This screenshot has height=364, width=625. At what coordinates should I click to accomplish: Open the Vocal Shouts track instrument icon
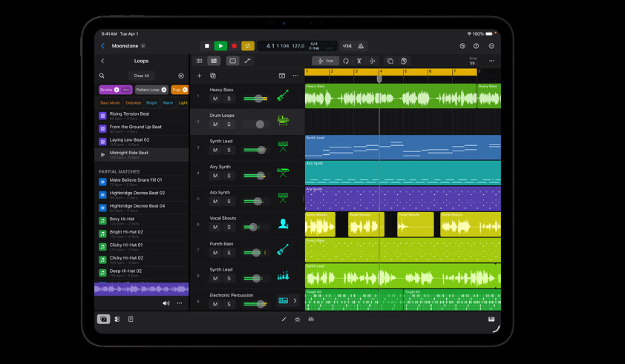coord(283,224)
